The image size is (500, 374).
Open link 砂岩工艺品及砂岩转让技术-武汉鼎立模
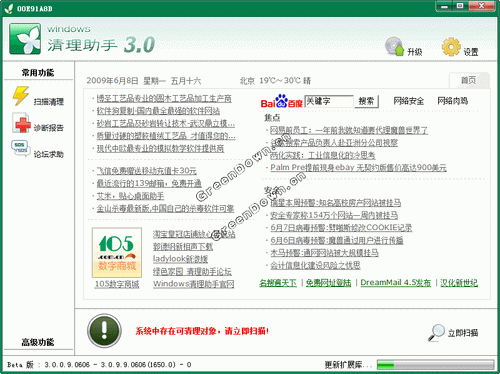pos(166,123)
